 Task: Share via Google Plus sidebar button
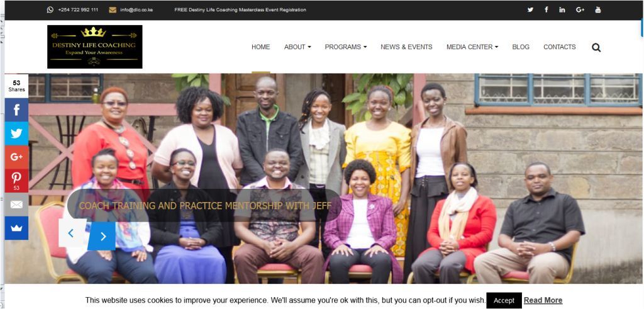click(x=16, y=157)
